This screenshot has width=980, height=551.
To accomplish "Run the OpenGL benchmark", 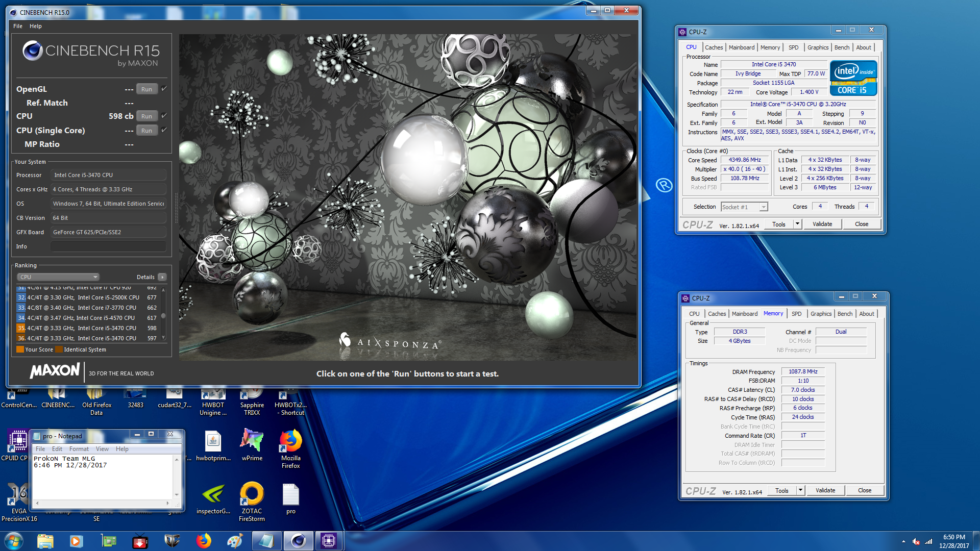I will pyautogui.click(x=146, y=89).
